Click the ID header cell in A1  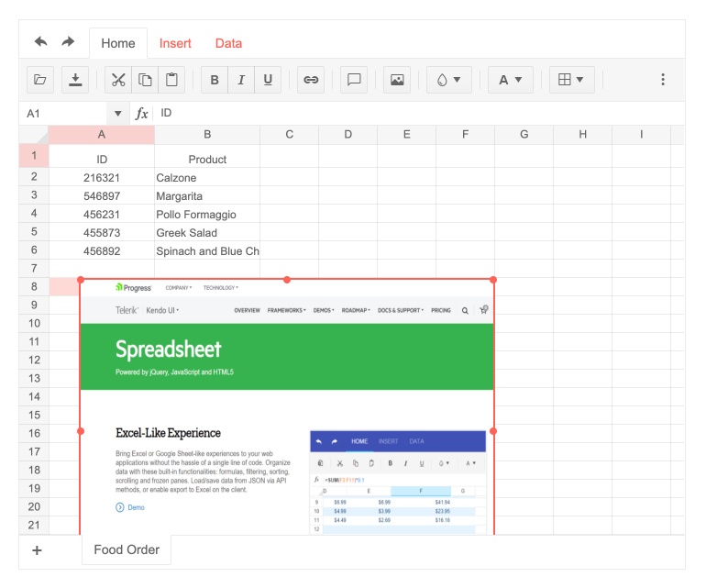(102, 156)
